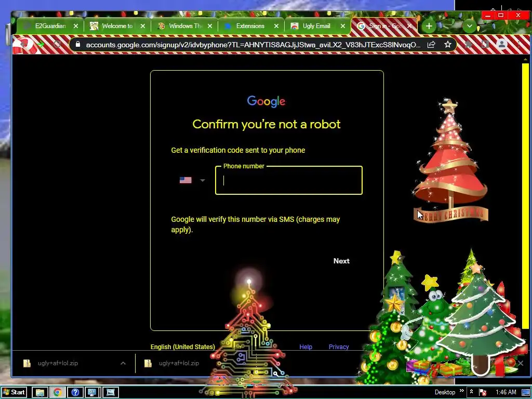Switch to the Extensions tab
Viewport: 532px width, 399px height.
pos(250,26)
